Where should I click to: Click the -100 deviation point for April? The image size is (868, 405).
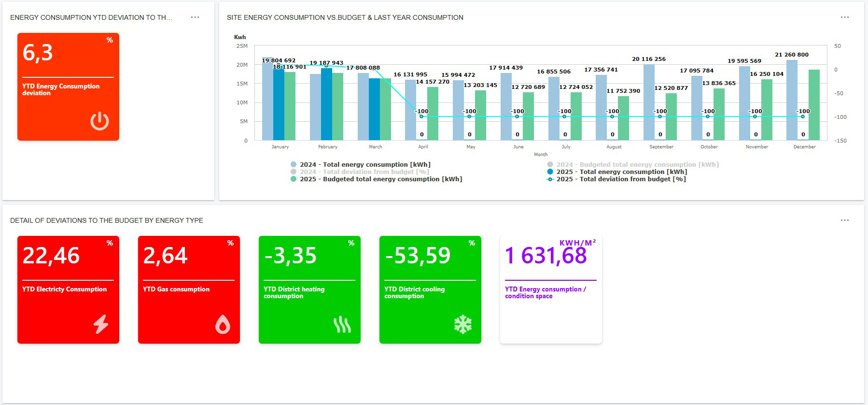point(421,116)
